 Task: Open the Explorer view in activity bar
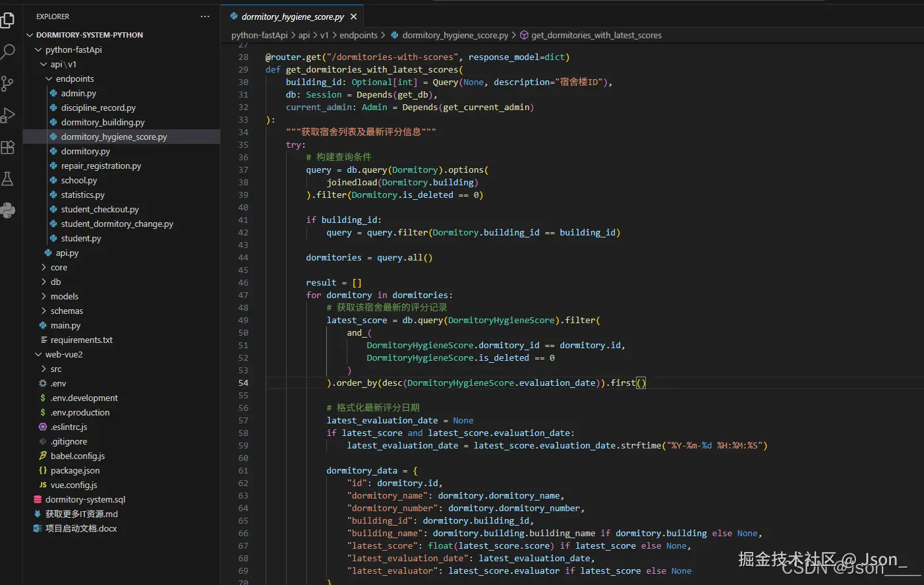[8, 20]
